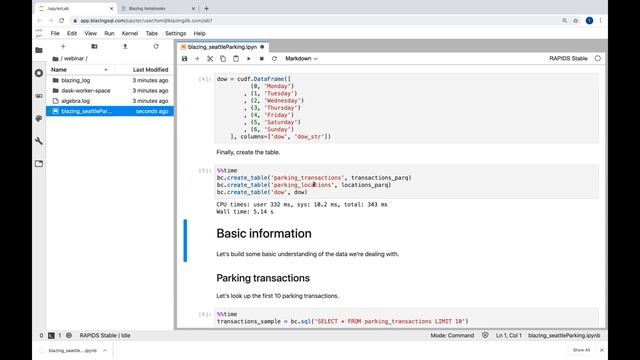Open the Edit menu
Screen dimensions: 640x360
[x=72, y=33]
